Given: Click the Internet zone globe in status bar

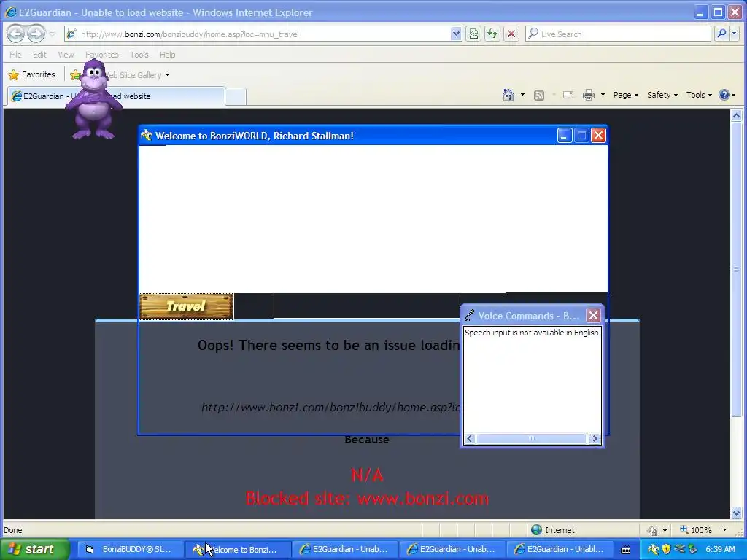Looking at the screenshot, I should point(536,529).
